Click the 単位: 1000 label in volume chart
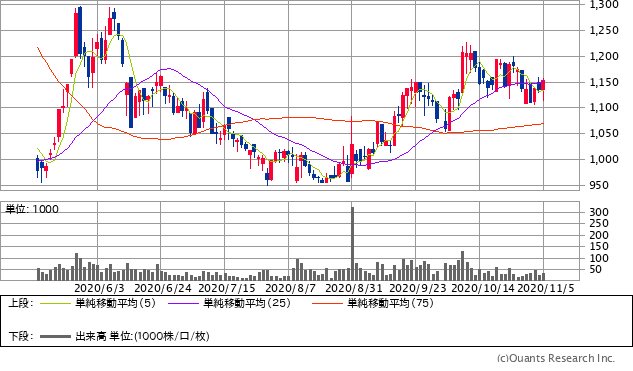 pos(32,209)
